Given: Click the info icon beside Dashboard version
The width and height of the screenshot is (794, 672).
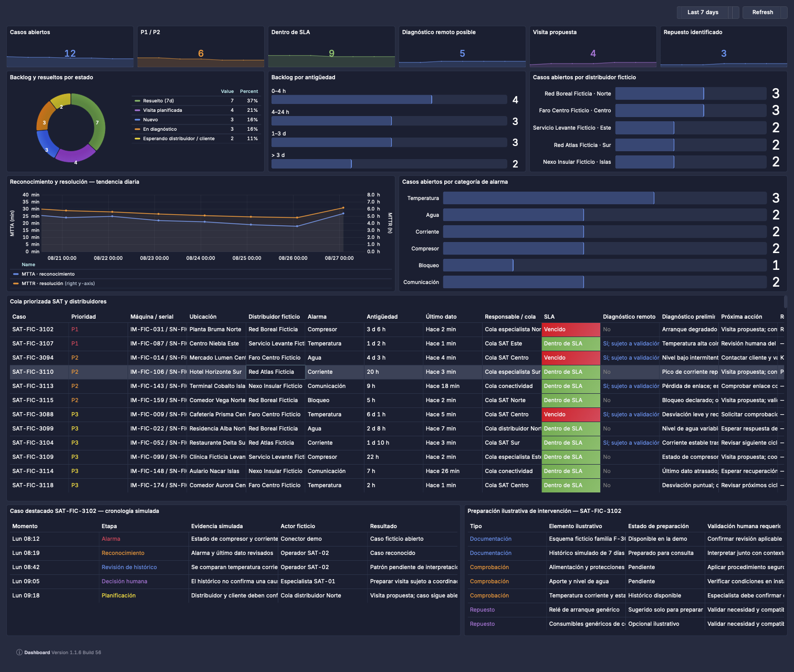Looking at the screenshot, I should pyautogui.click(x=19, y=653).
